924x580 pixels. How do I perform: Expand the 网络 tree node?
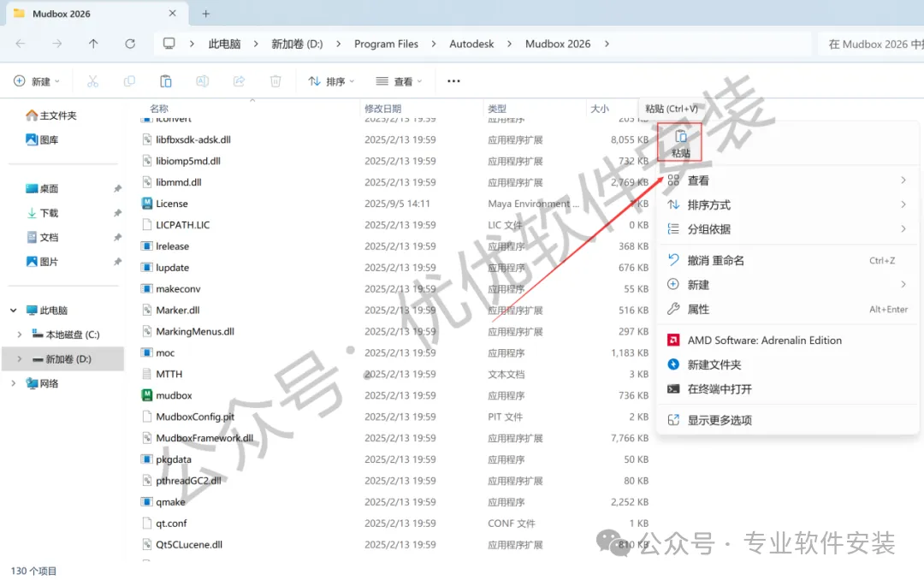click(x=13, y=383)
